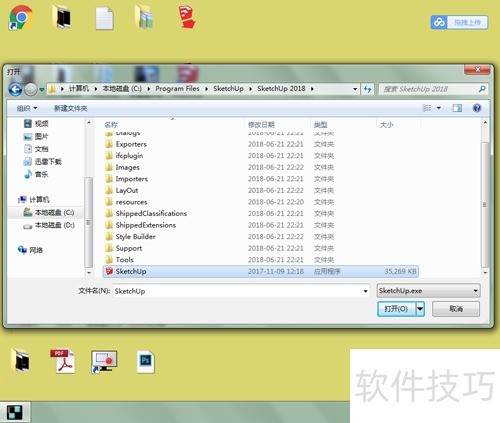Select the Xunlei downloads library
Screen dimensions: 500x423
[x=43, y=162]
